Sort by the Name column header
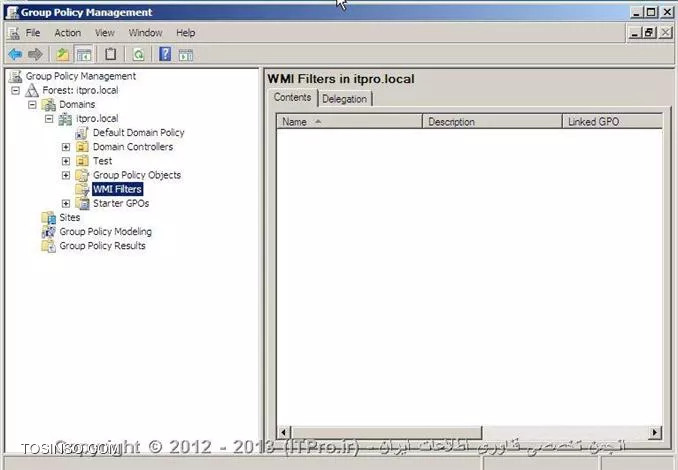678x470 pixels. click(x=349, y=122)
